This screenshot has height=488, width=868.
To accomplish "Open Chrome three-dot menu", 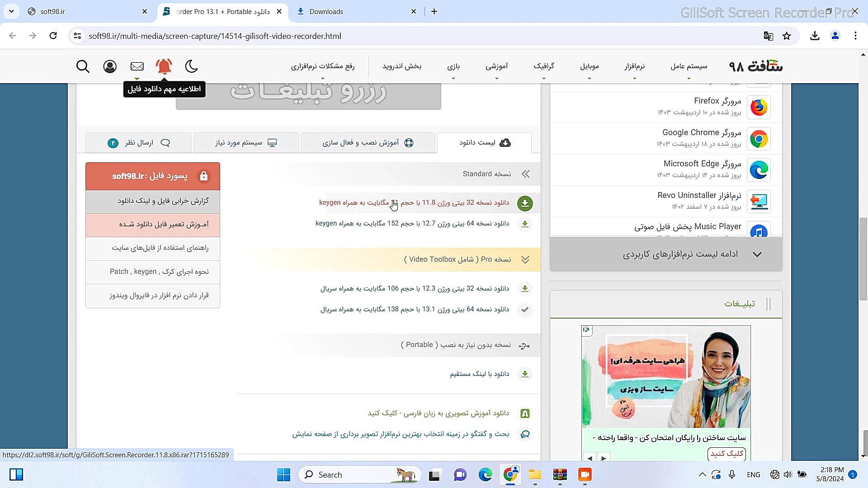I will [x=855, y=36].
